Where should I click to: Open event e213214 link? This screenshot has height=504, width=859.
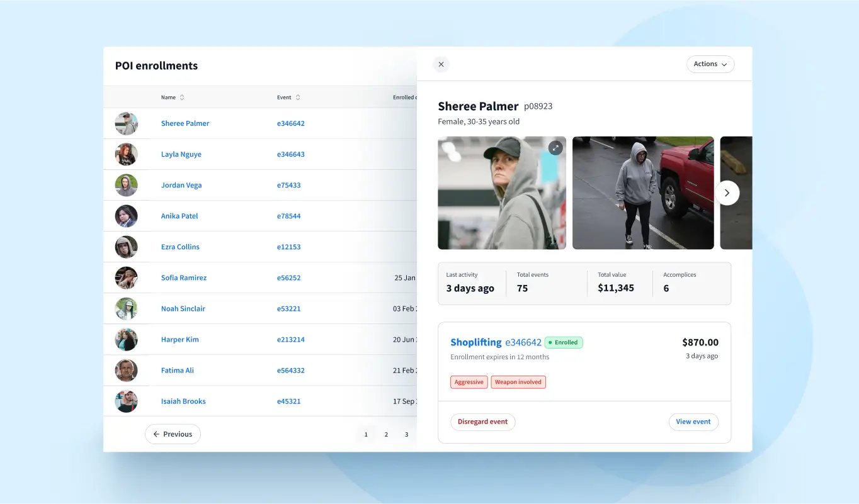click(291, 339)
